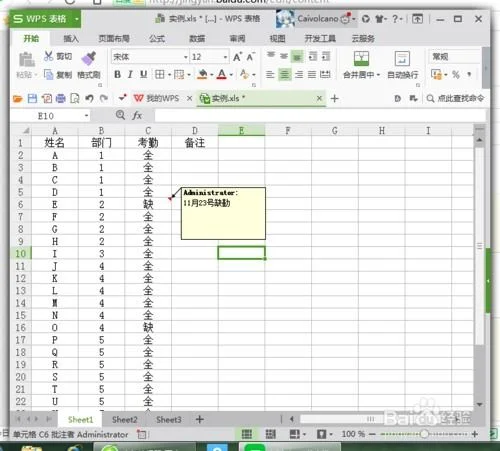Open the Home ribbon tab
Screen dimensions: 500x451
(x=31, y=38)
